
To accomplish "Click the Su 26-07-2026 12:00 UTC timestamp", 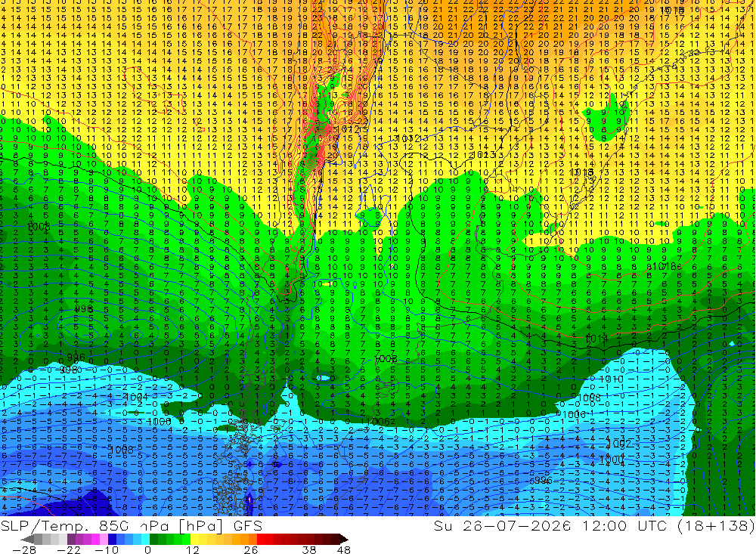I will tap(550, 525).
